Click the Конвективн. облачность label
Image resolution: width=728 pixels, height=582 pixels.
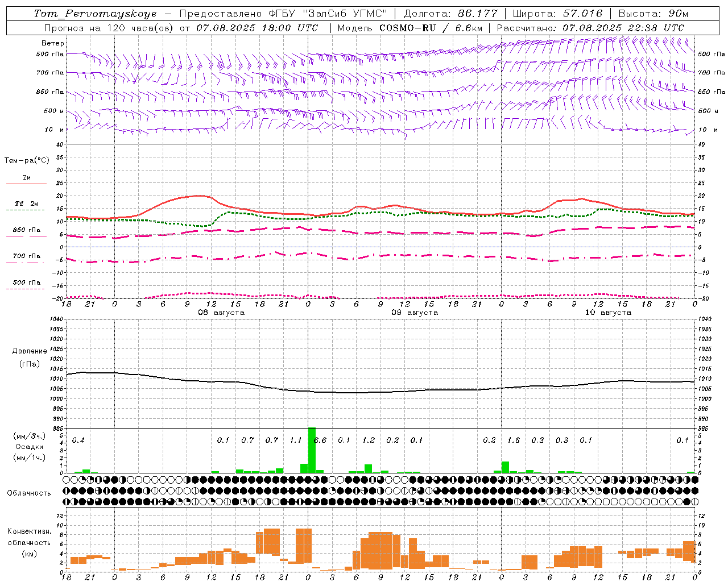pos(29,537)
